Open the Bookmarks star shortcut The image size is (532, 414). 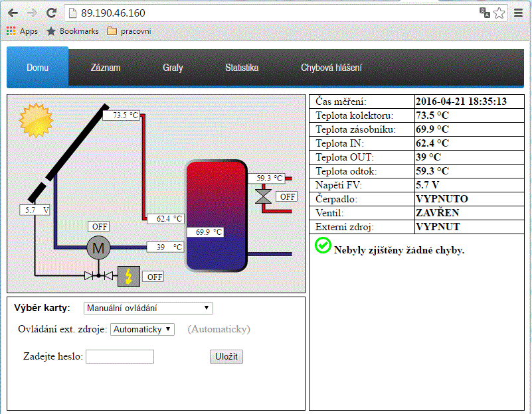(72, 31)
